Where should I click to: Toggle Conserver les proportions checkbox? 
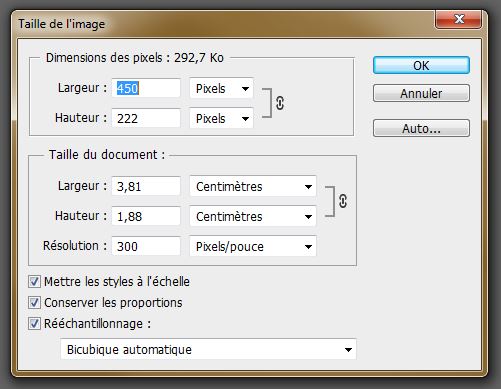coord(34,303)
